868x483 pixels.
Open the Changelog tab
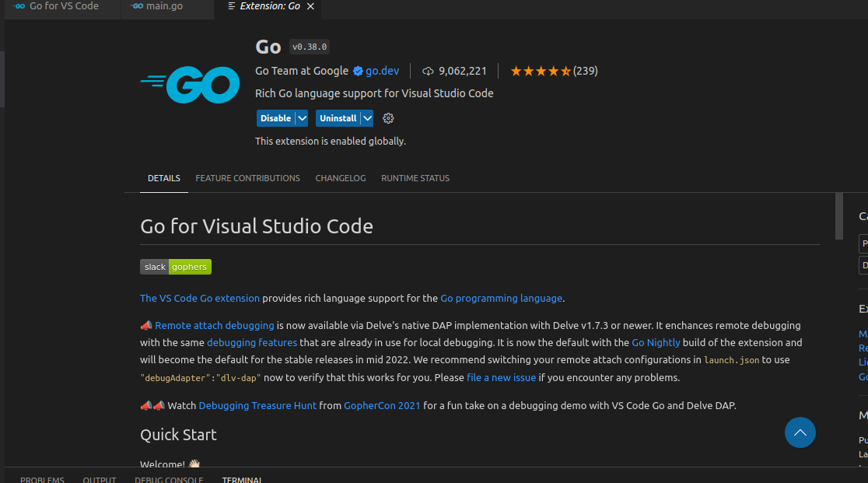click(340, 178)
